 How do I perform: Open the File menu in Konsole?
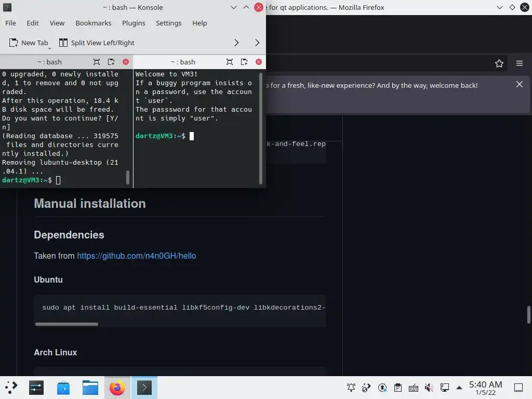pyautogui.click(x=10, y=23)
